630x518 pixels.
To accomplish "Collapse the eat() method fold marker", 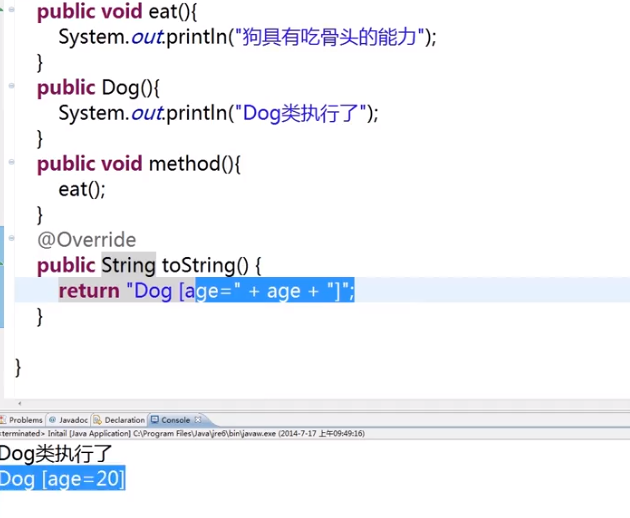I will [x=11, y=9].
